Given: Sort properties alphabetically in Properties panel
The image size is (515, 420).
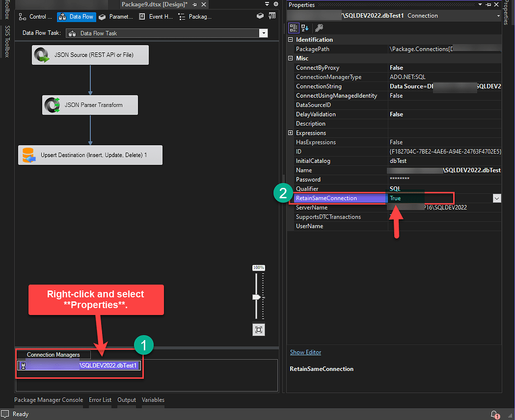Looking at the screenshot, I should tap(304, 28).
